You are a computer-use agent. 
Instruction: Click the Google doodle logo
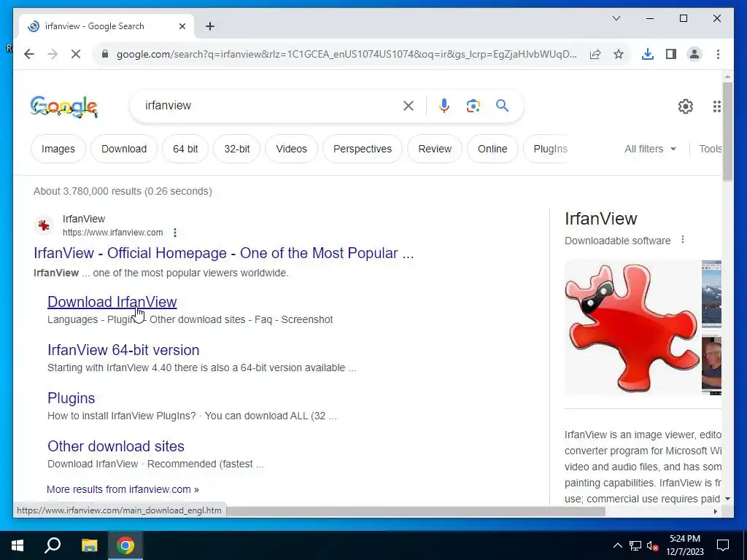pos(64,106)
